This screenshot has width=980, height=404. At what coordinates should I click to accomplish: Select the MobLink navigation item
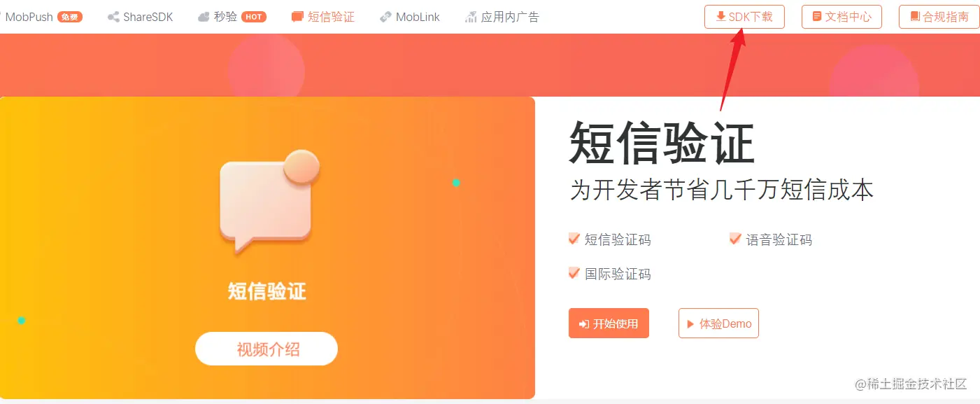coord(409,17)
